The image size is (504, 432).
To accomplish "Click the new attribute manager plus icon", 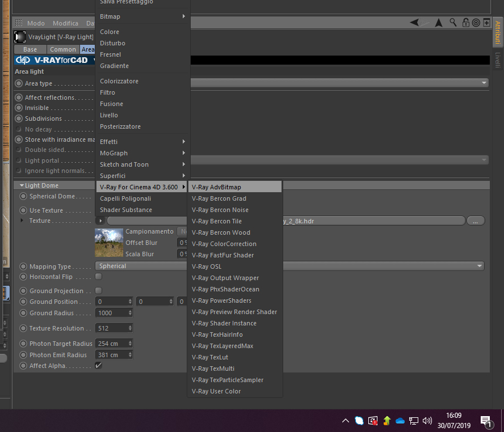I will (x=486, y=23).
